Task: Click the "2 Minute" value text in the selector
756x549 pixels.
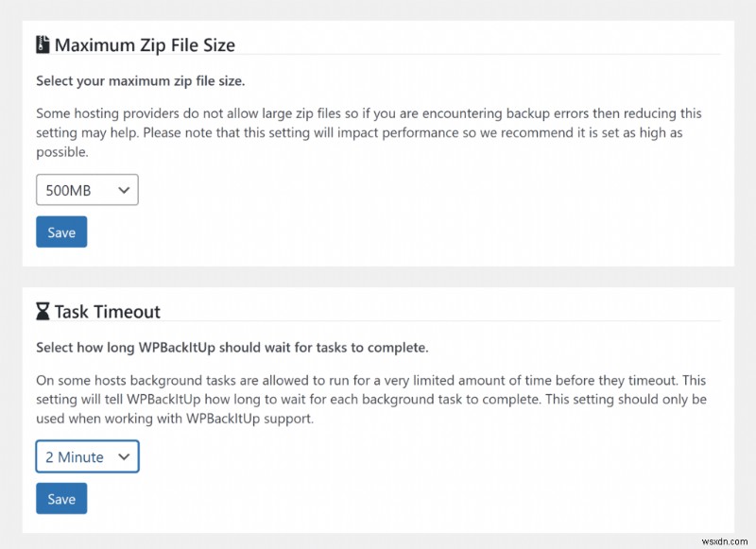Action: tap(75, 456)
